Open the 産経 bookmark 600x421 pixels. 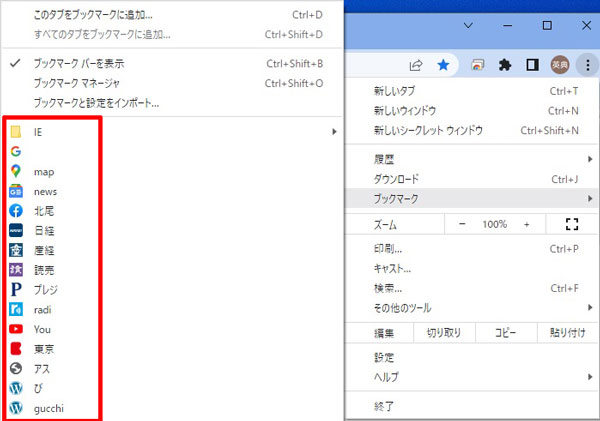[x=171, y=250]
